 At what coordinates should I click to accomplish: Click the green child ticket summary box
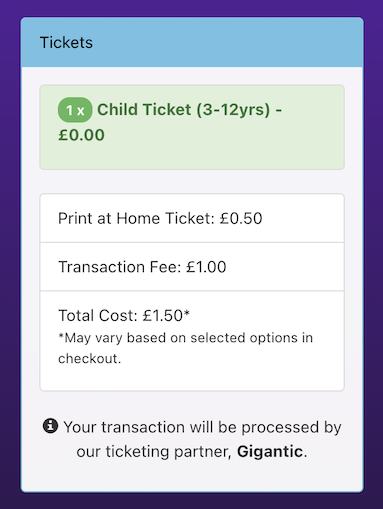tap(192, 127)
